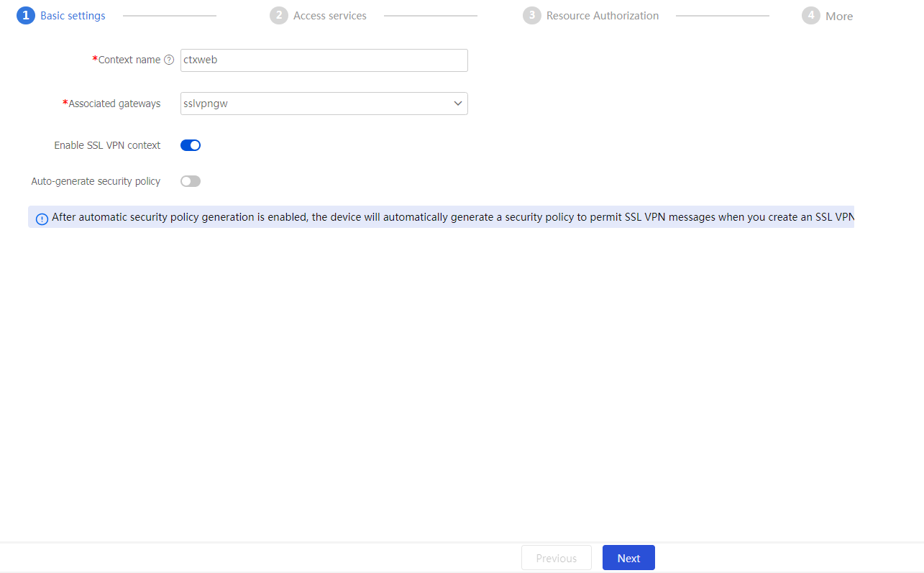Click step 2 number circle

click(x=279, y=16)
